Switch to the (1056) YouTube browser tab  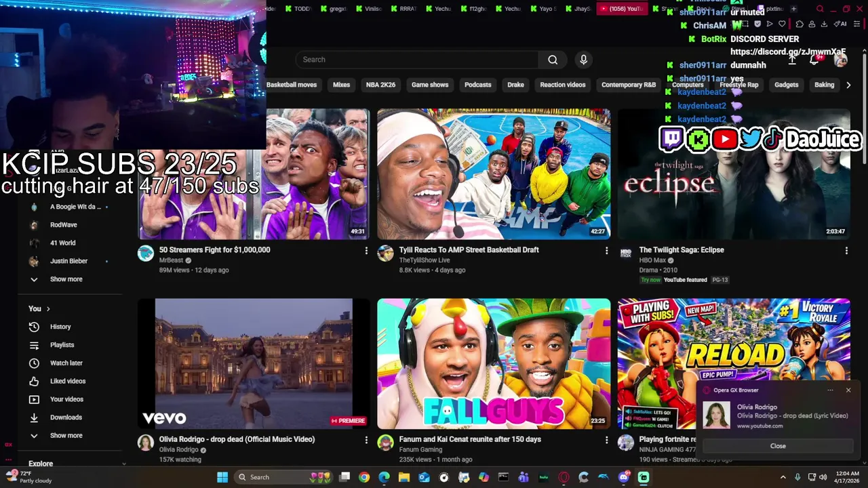click(x=620, y=9)
